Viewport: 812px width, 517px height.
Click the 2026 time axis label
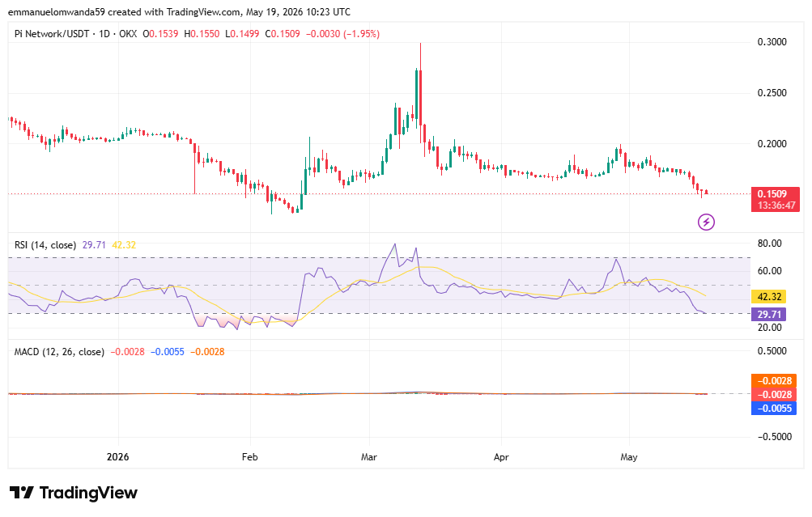coord(117,457)
